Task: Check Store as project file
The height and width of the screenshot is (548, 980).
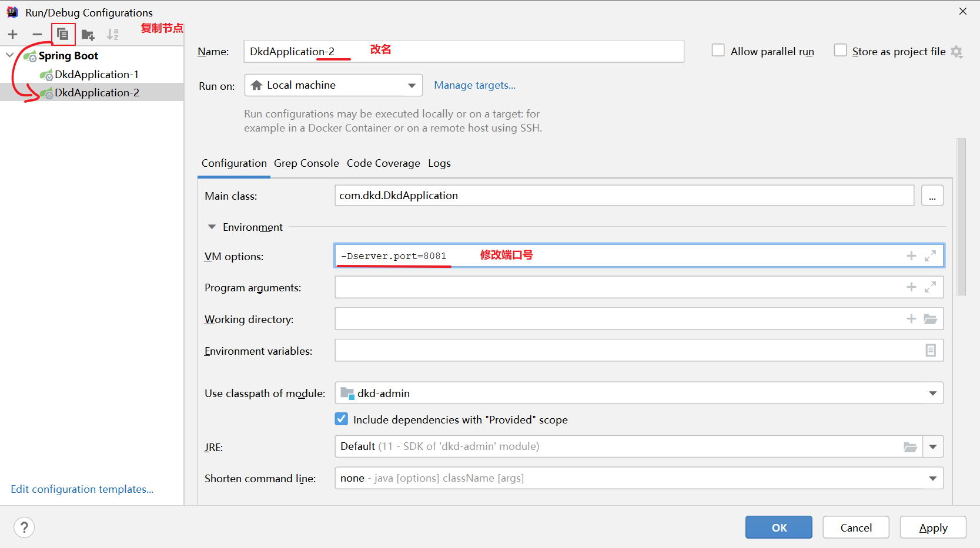Action: pos(840,51)
